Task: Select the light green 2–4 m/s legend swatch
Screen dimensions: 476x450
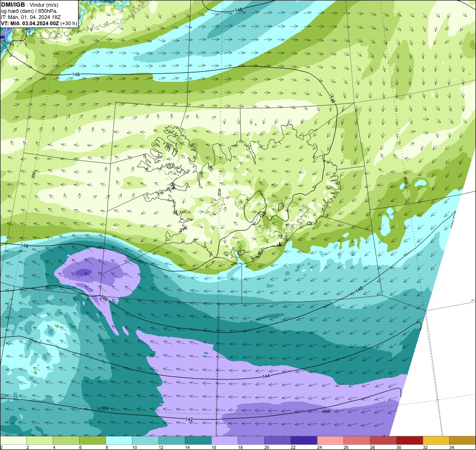Action: [x=40, y=440]
